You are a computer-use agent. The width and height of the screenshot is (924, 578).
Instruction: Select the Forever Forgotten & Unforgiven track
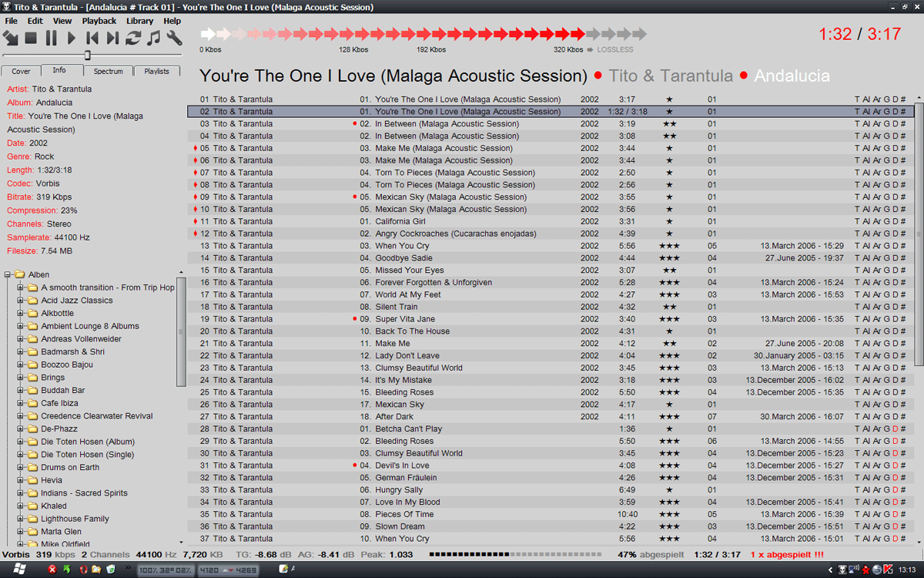[550, 282]
